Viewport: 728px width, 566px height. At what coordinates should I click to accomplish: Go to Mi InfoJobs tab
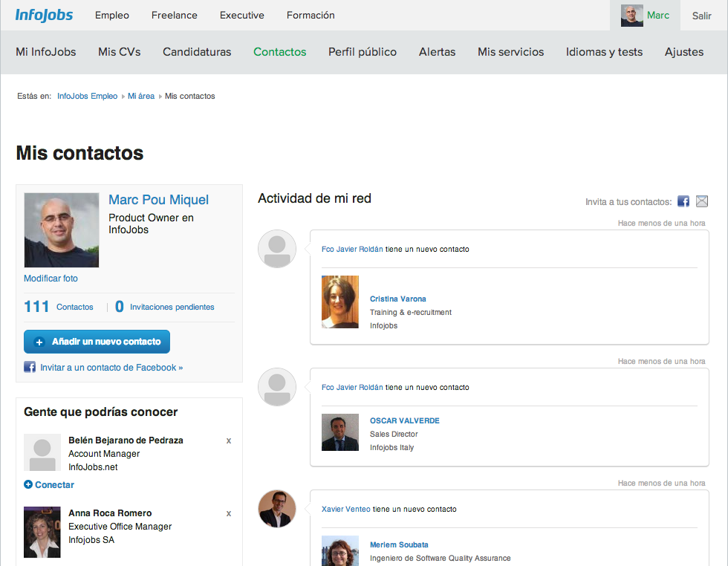coord(46,52)
